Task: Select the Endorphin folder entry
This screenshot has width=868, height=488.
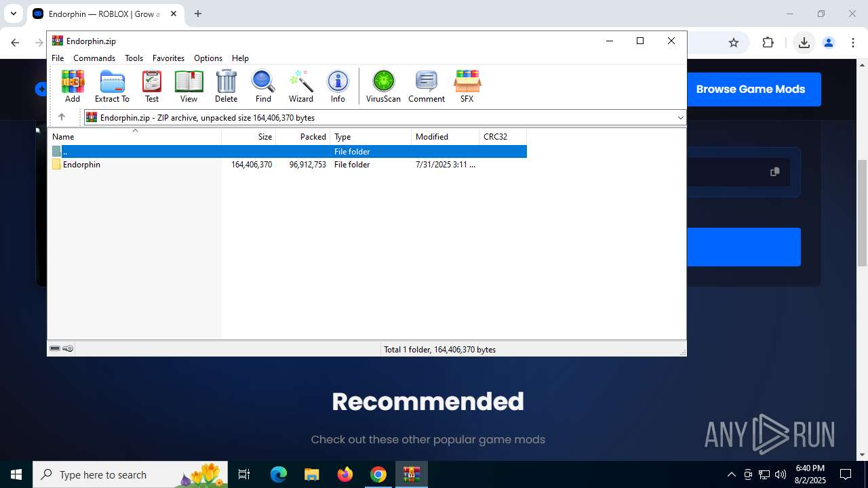Action: 81,165
